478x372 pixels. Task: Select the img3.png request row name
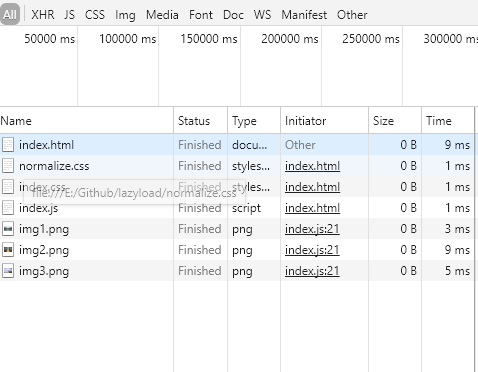pos(44,271)
